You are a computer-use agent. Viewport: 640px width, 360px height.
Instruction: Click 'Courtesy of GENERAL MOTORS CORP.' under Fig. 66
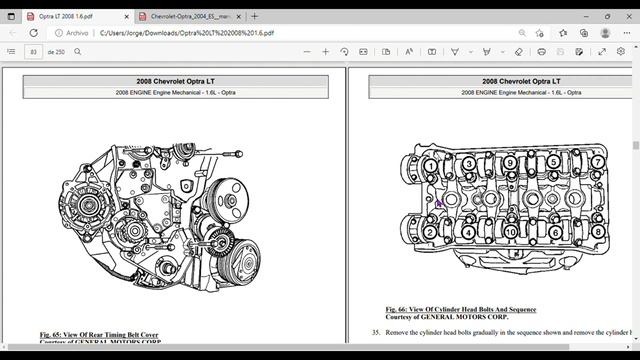pos(447,317)
